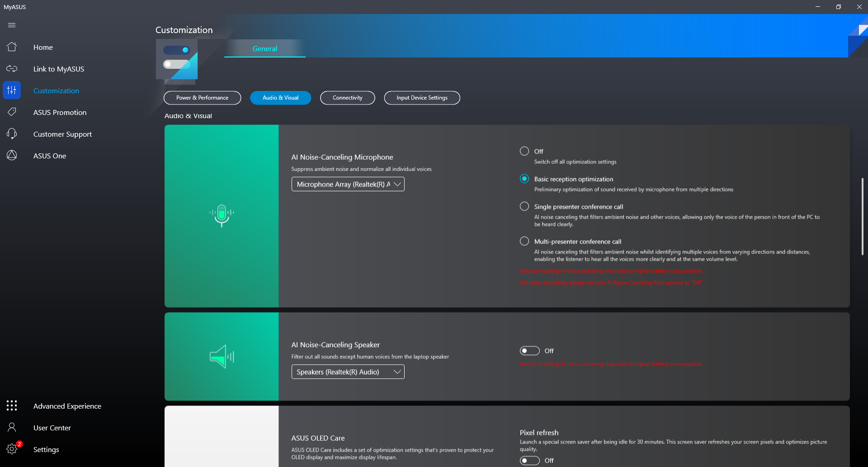Click the Customization sliders icon

click(x=12, y=91)
